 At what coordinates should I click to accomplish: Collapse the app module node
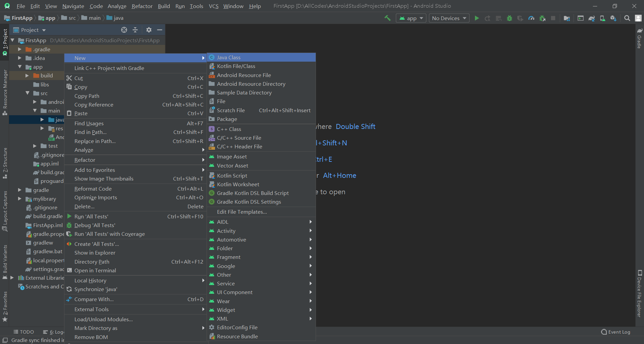click(x=19, y=67)
